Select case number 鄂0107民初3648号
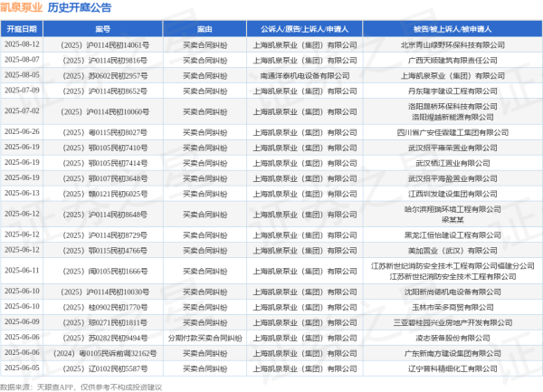This screenshot has width=543, height=392. 118,178
